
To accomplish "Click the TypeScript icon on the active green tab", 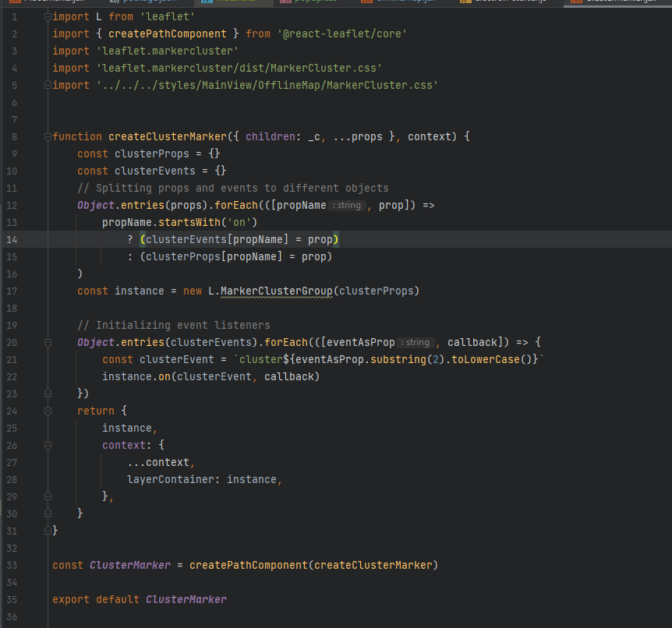I will (x=206, y=2).
